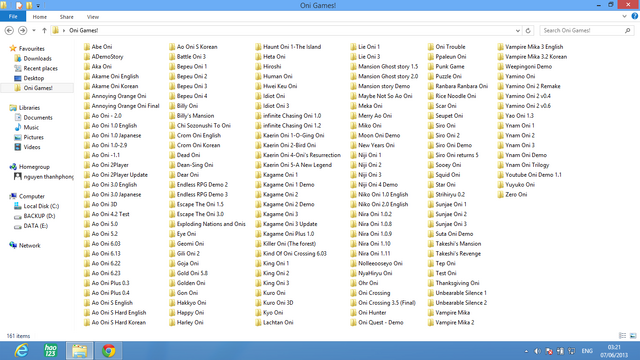Screen dimensions: 640x360
Task: Open File Explorer on the taskbar
Action: click(x=80, y=351)
